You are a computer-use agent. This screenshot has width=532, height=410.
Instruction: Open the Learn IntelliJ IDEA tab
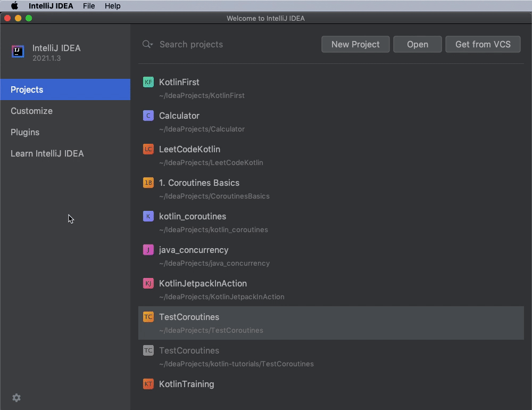pos(65,153)
